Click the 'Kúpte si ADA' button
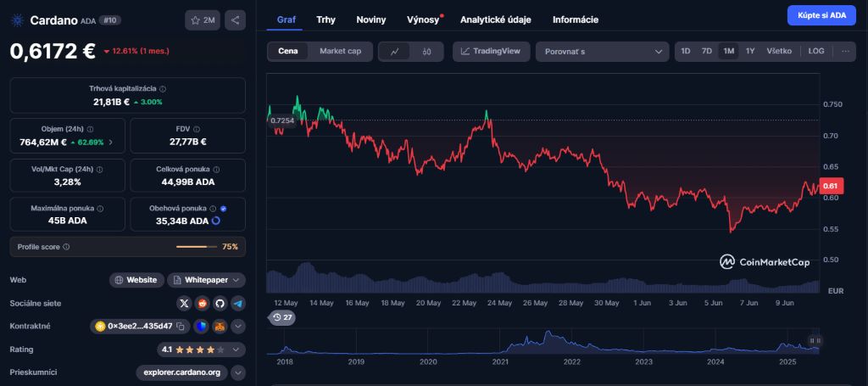This screenshot has width=868, height=386. point(821,15)
